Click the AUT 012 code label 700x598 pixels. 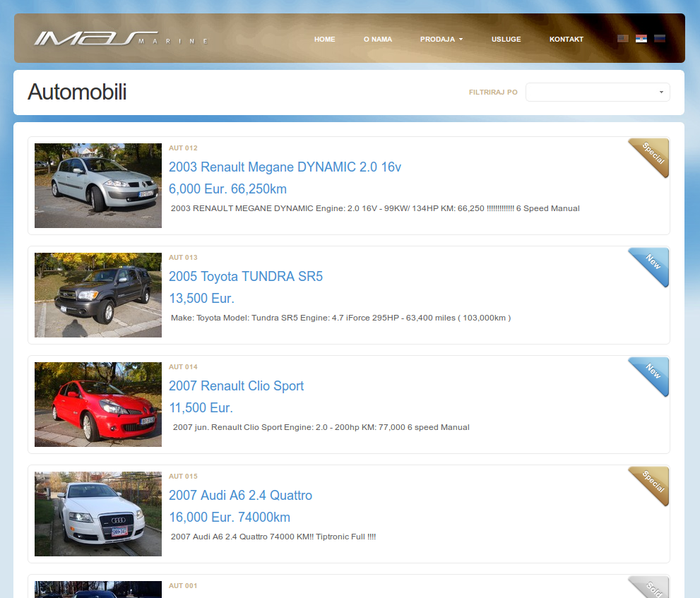point(183,148)
